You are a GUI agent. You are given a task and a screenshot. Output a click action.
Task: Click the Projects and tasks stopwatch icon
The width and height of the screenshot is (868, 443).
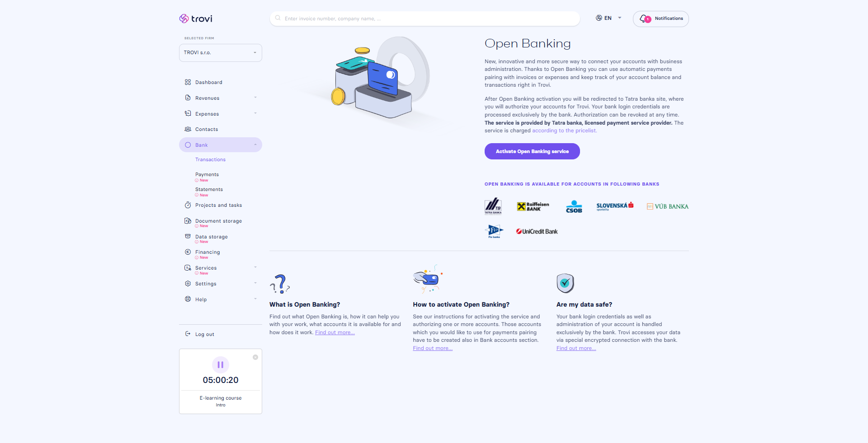click(188, 205)
